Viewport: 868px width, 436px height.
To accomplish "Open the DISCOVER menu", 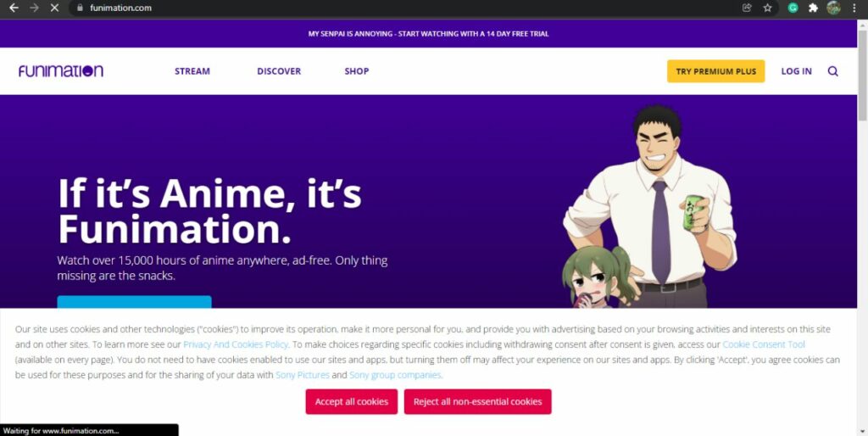I will [x=279, y=71].
